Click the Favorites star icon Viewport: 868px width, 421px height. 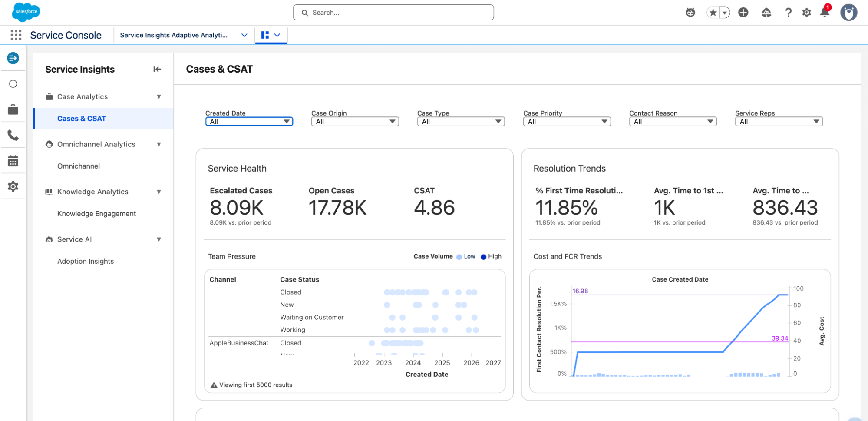coord(713,13)
